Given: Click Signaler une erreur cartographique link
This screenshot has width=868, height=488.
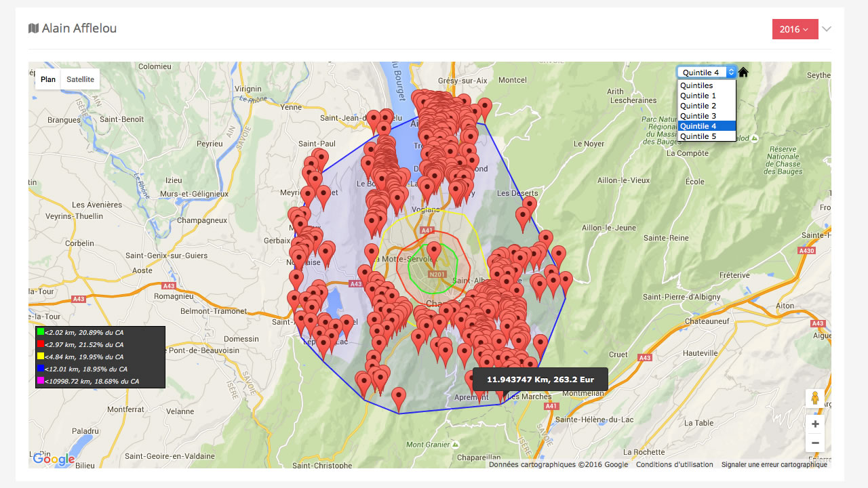Looking at the screenshot, I should click(x=774, y=464).
